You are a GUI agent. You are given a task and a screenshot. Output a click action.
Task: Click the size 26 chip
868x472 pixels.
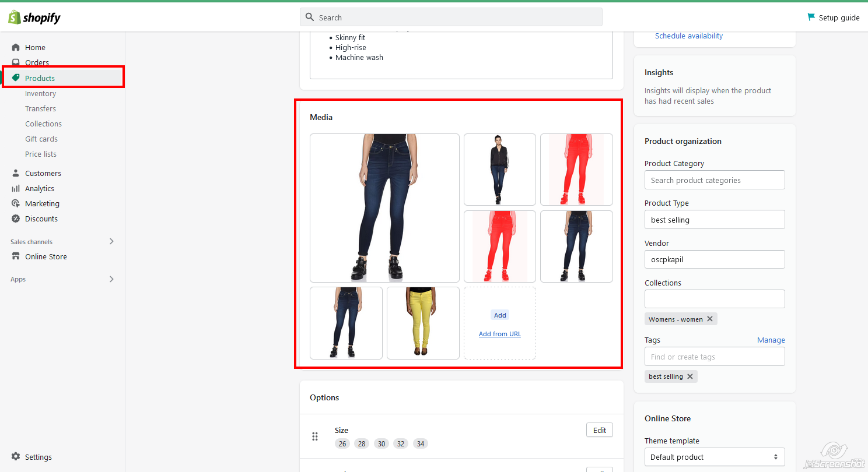(x=342, y=443)
